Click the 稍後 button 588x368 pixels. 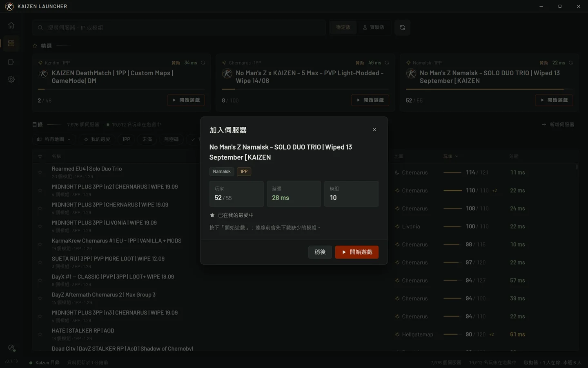[x=320, y=252]
